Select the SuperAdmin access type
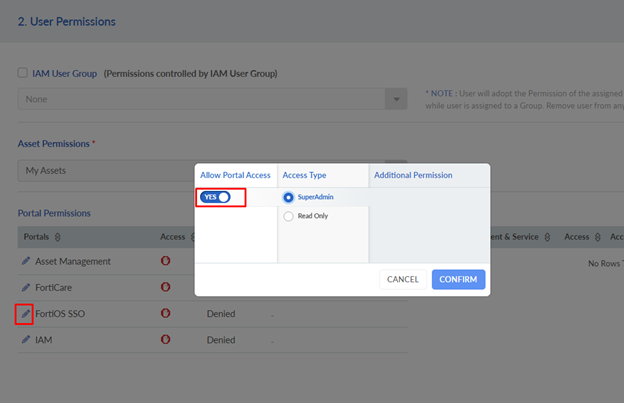Screen dimensions: 624x403 click(x=289, y=197)
